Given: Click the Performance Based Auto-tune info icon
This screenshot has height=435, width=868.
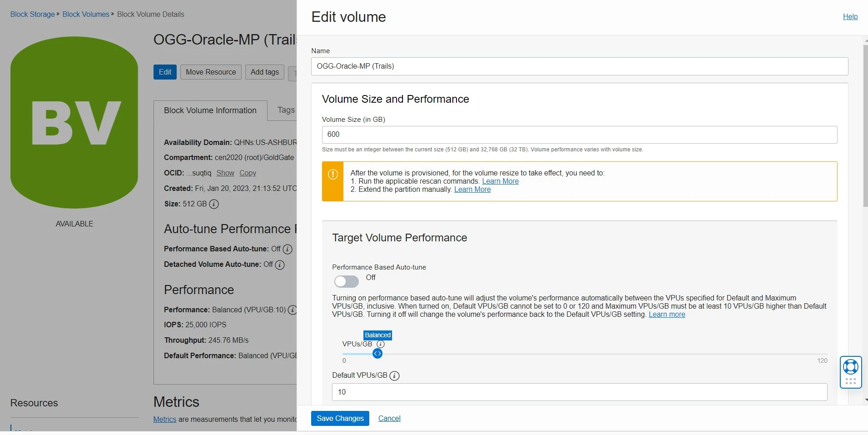Looking at the screenshot, I should click(x=287, y=249).
